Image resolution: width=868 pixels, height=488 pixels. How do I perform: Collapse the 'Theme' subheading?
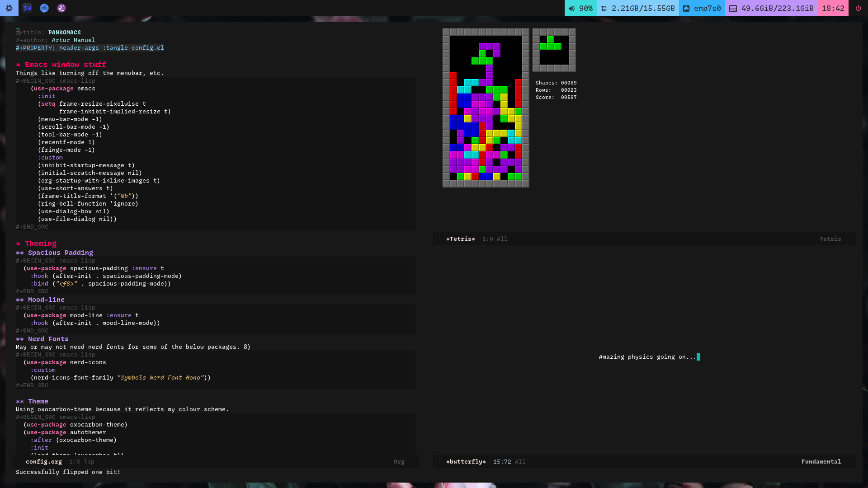tap(32, 401)
